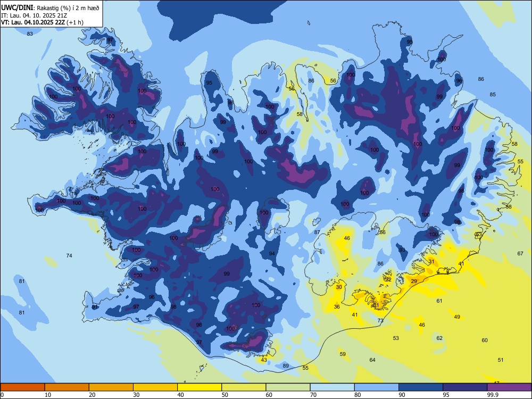The height and width of the screenshot is (399, 532).
Task: Select the bright yellow 40–50 legend swatch
Action: point(199,387)
